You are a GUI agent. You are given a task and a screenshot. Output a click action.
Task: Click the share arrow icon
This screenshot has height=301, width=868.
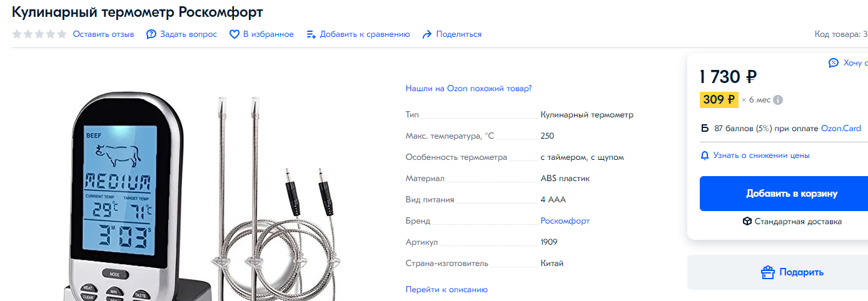(428, 34)
